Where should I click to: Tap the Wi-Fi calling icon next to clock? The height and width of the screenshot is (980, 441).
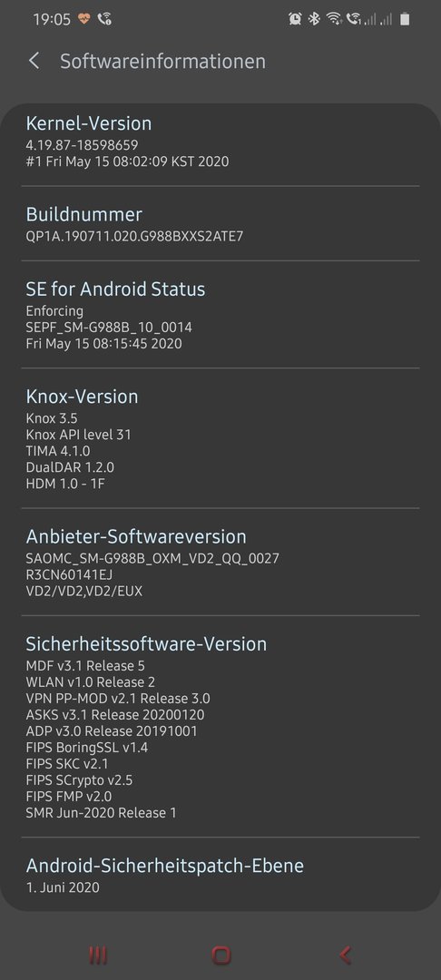pyautogui.click(x=105, y=19)
